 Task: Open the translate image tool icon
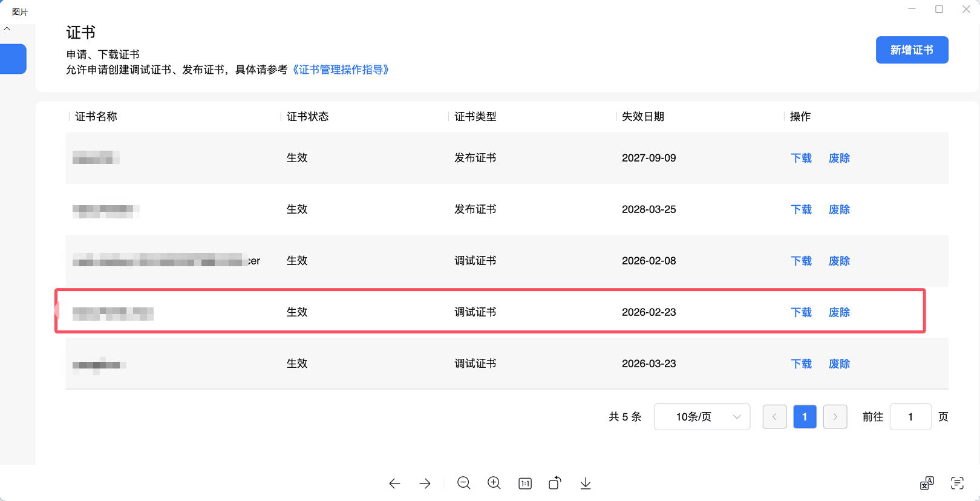click(x=927, y=483)
